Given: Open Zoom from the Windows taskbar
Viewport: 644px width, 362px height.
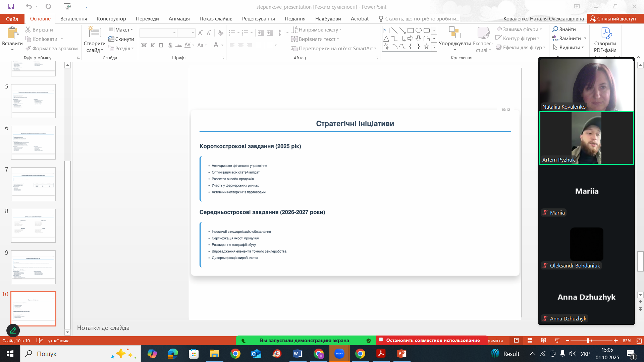Looking at the screenshot, I should (x=339, y=354).
